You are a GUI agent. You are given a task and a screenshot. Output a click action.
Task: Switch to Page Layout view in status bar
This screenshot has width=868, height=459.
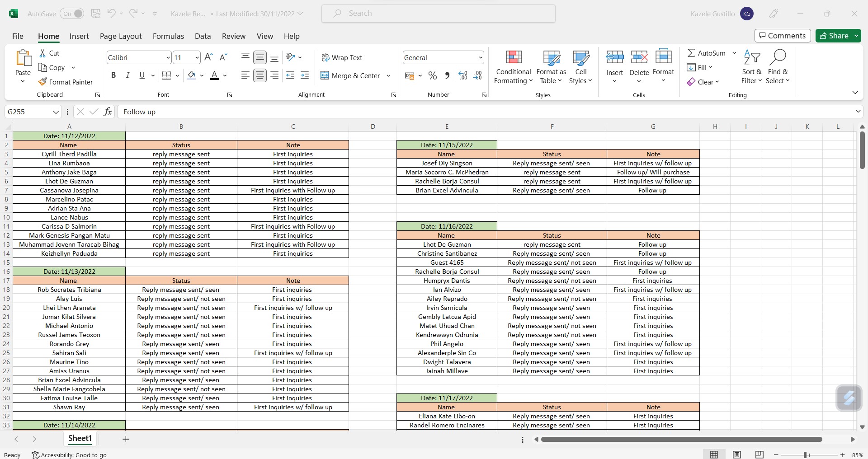(737, 454)
